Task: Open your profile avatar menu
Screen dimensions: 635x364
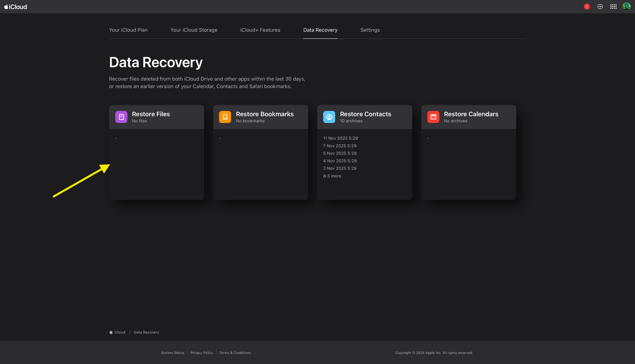Action: click(x=627, y=6)
